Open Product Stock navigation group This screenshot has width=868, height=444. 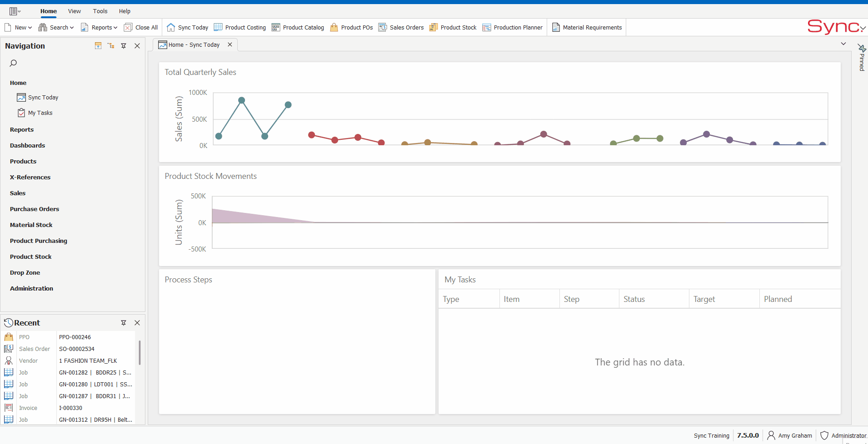(31, 257)
